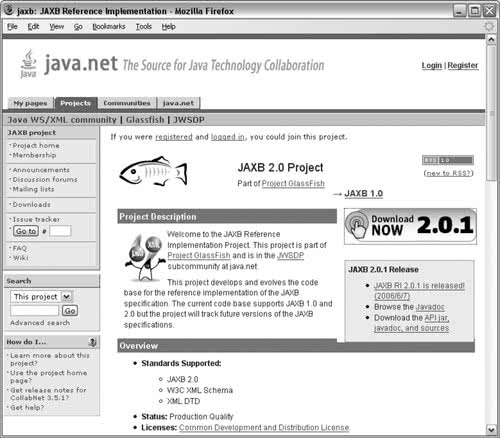Open the Membership sidebar link

pyautogui.click(x=34, y=155)
